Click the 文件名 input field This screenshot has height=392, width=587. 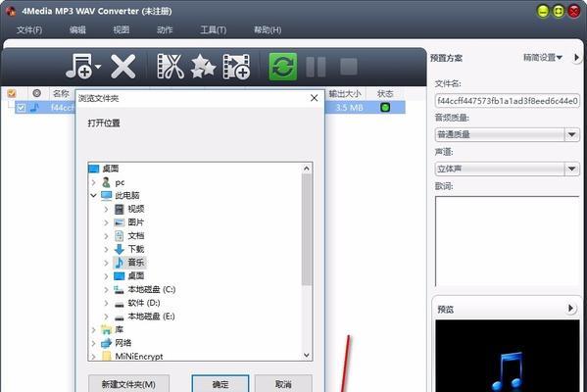pos(508,101)
